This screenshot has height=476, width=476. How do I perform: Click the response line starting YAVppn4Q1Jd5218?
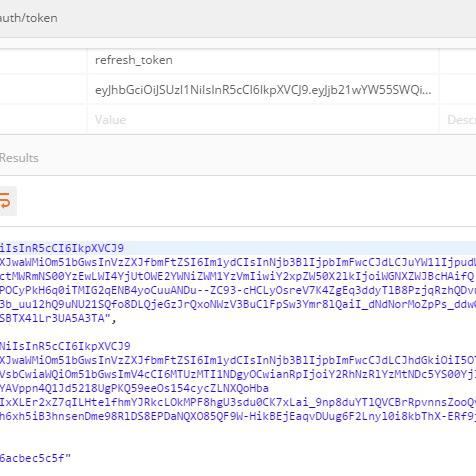[x=134, y=388]
